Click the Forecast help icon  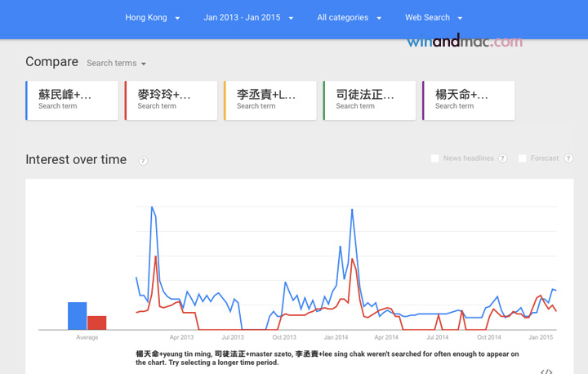point(569,158)
